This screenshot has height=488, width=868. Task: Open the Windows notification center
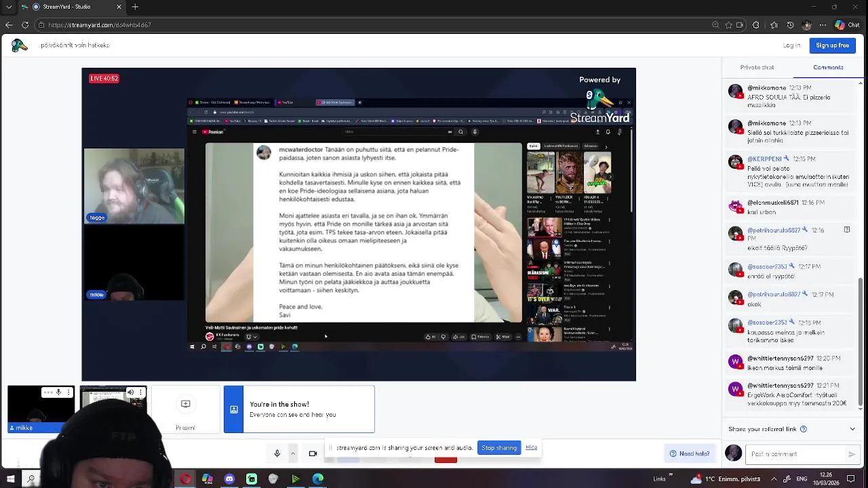click(x=852, y=479)
